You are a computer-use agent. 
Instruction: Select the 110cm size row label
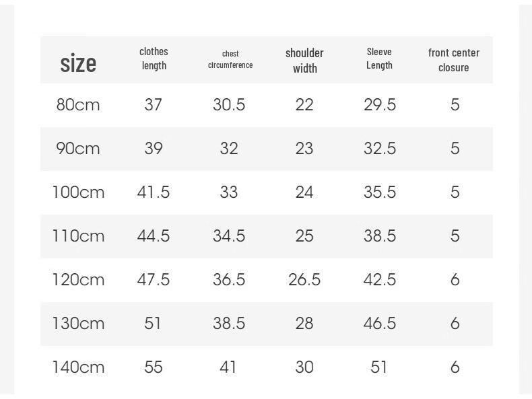78,236
